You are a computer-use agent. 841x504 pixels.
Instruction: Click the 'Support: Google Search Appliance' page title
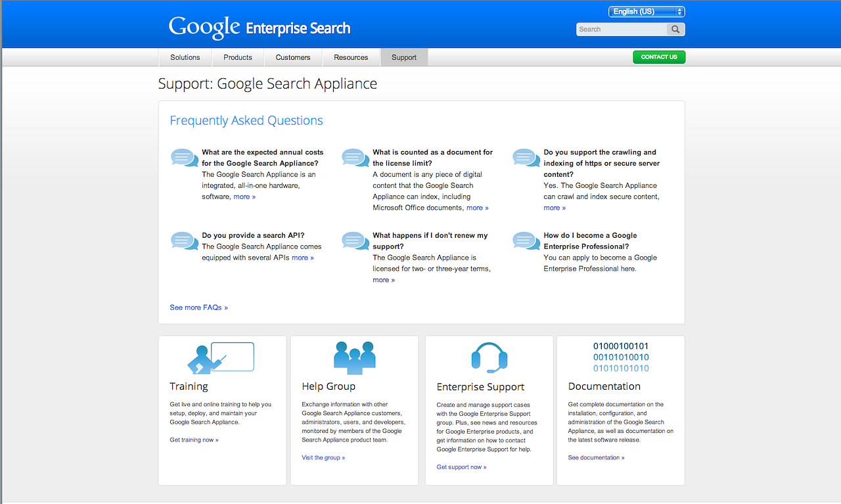pyautogui.click(x=268, y=84)
